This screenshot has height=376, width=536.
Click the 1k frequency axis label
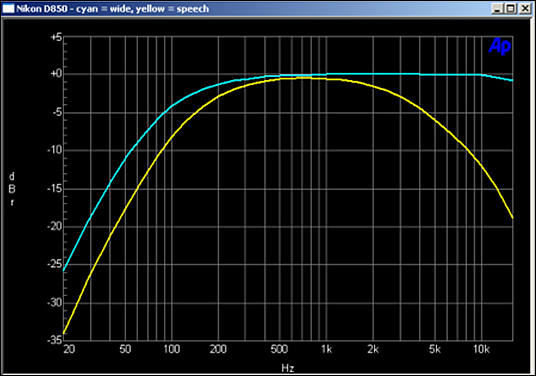click(x=326, y=349)
